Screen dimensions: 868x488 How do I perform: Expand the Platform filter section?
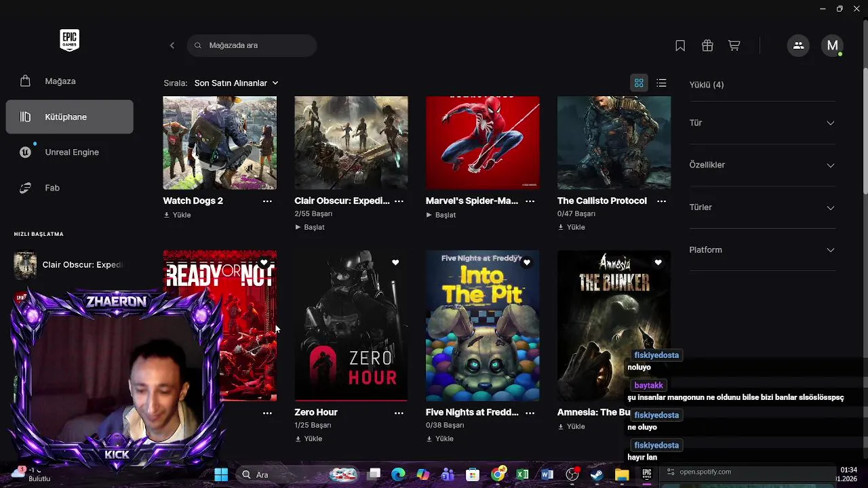coord(762,250)
